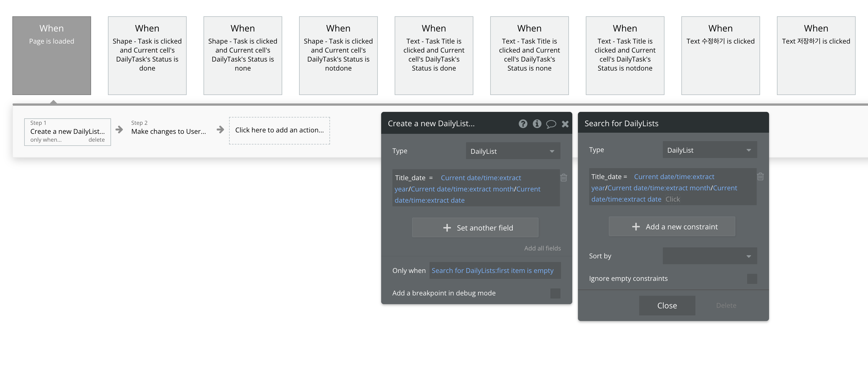Delete the Title_date field with the trash icon
This screenshot has height=366, width=868.
pyautogui.click(x=563, y=177)
